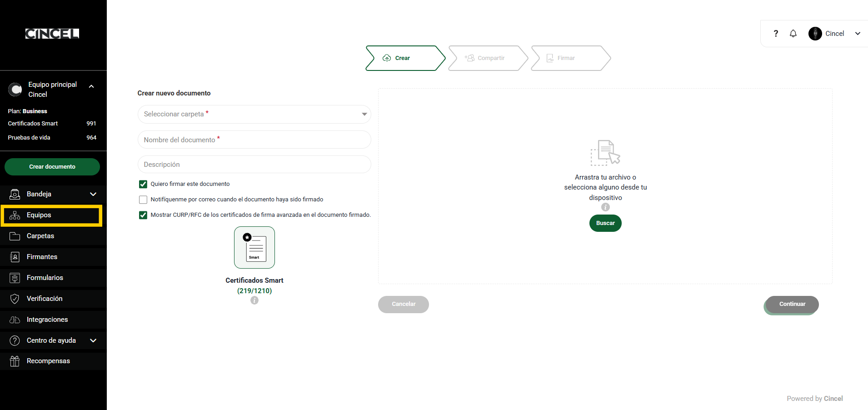
Task: Select the Certificados Smart document icon
Action: coord(254,248)
